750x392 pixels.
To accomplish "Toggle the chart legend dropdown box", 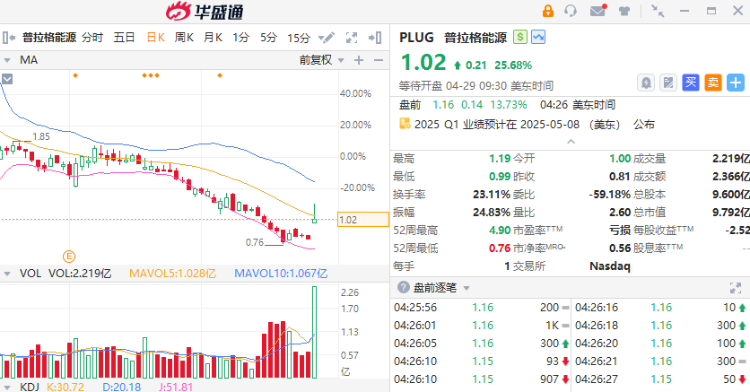I will 7,79.
